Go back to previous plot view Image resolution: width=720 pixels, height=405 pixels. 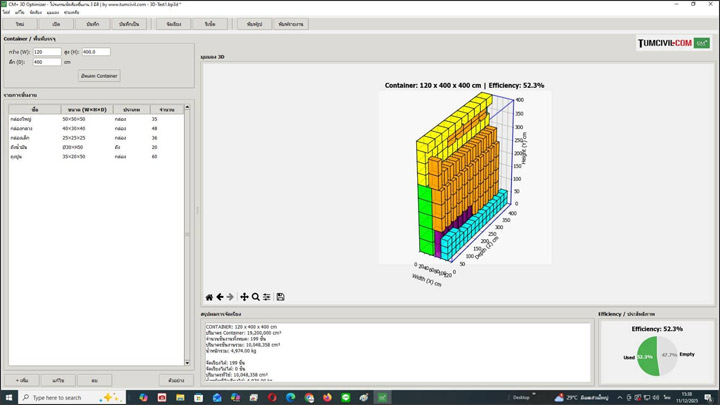(220, 297)
